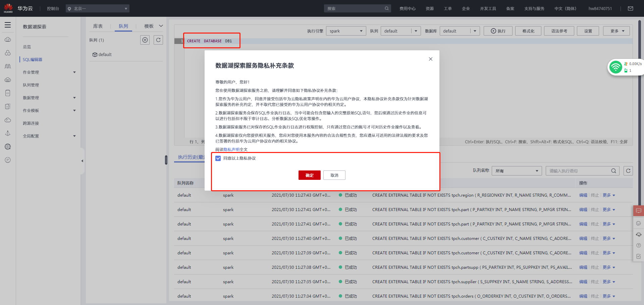644x305 pixels.
Task: Open the database default dropdown
Action: click(460, 31)
